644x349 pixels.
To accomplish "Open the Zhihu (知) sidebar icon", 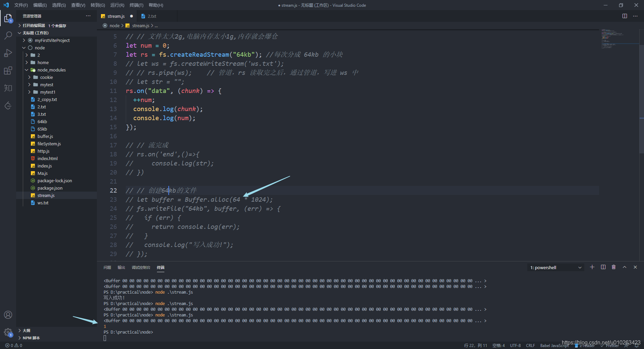I will tap(8, 88).
